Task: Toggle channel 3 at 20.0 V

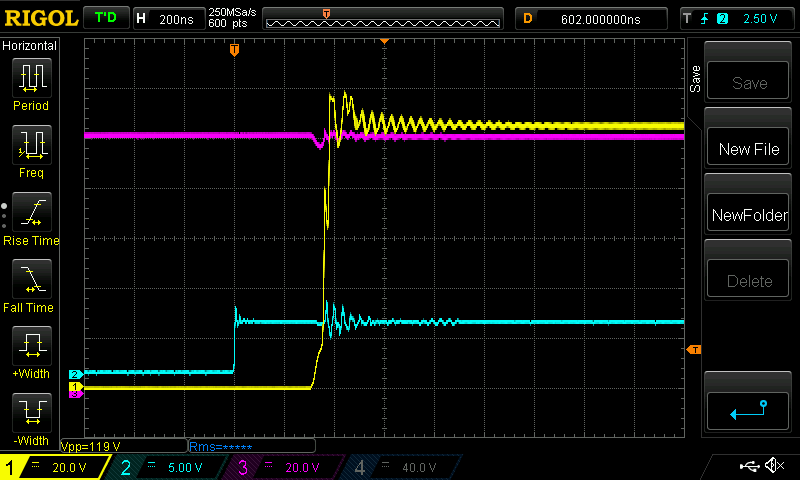Action: click(284, 467)
